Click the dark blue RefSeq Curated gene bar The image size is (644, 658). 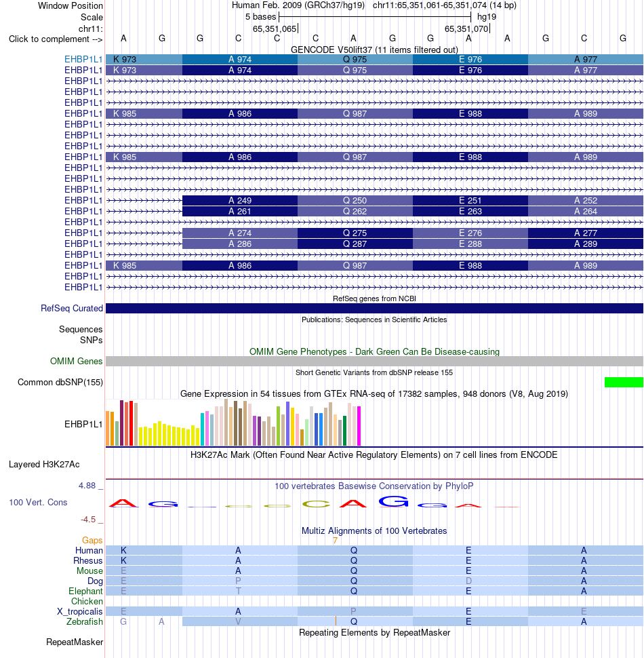click(374, 308)
